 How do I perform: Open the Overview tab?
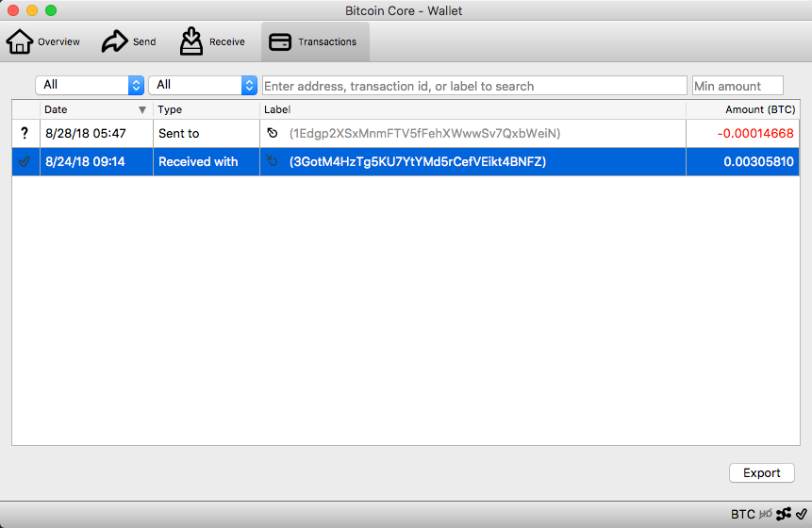(43, 41)
